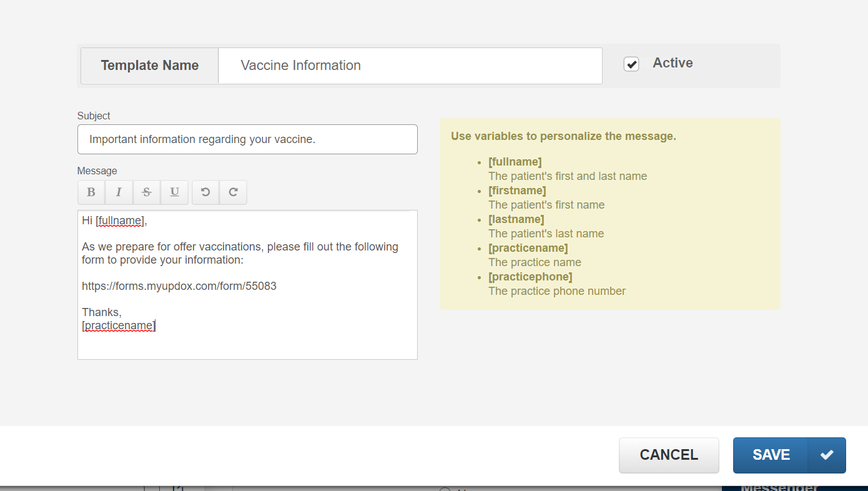Undo the last message edit
Image resolution: width=868 pixels, height=491 pixels.
pos(205,192)
